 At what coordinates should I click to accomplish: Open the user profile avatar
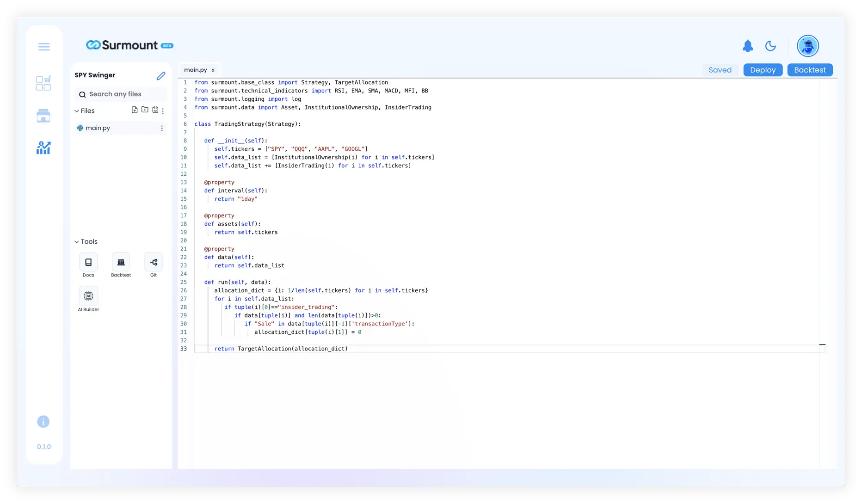[807, 46]
